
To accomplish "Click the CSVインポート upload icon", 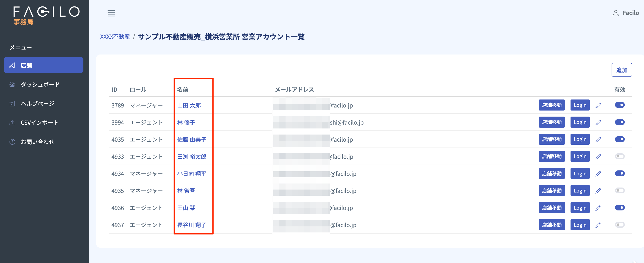I will 12,123.
